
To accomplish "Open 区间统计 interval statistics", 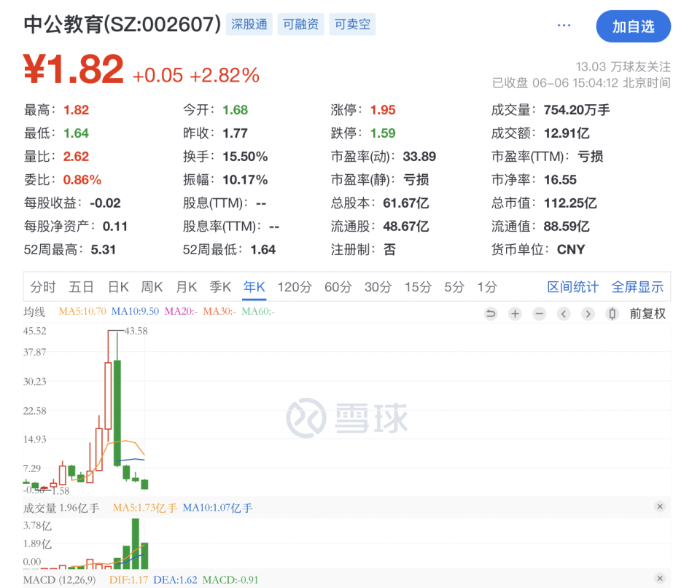I will coord(572,287).
